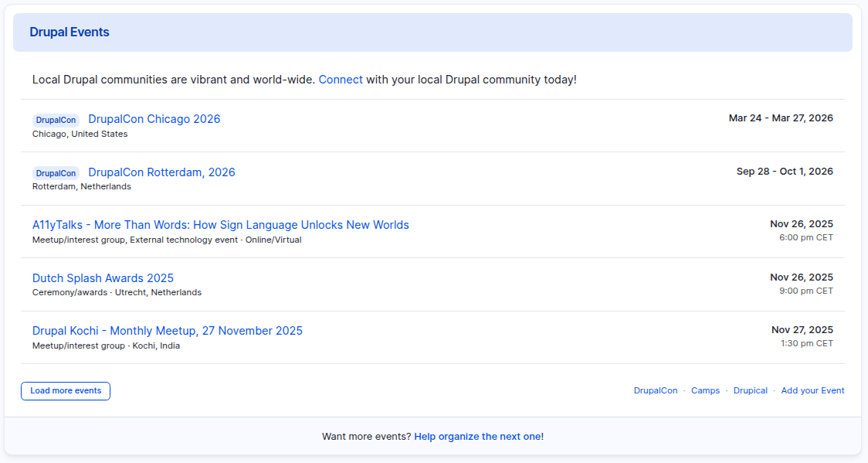Click the Load more events button
The image size is (868, 463).
point(66,391)
